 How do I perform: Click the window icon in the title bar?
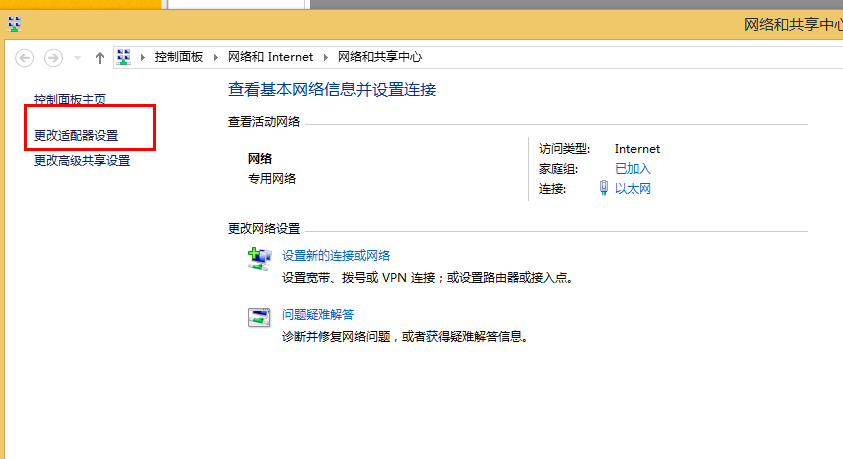[x=14, y=23]
